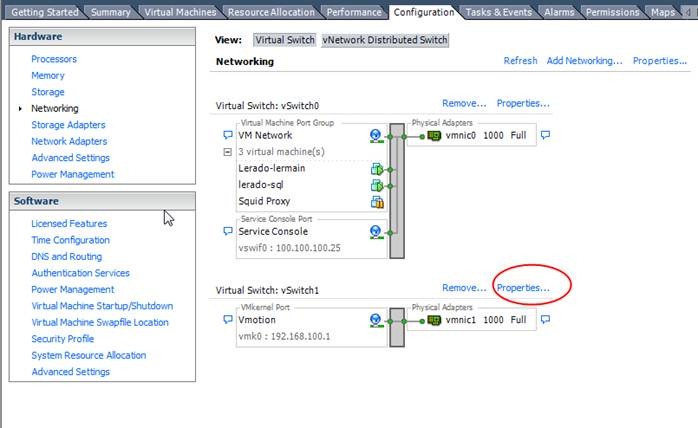The height and width of the screenshot is (428, 698).
Task: Click the vmk0 : 192.168.100.1 address
Action: tap(284, 336)
